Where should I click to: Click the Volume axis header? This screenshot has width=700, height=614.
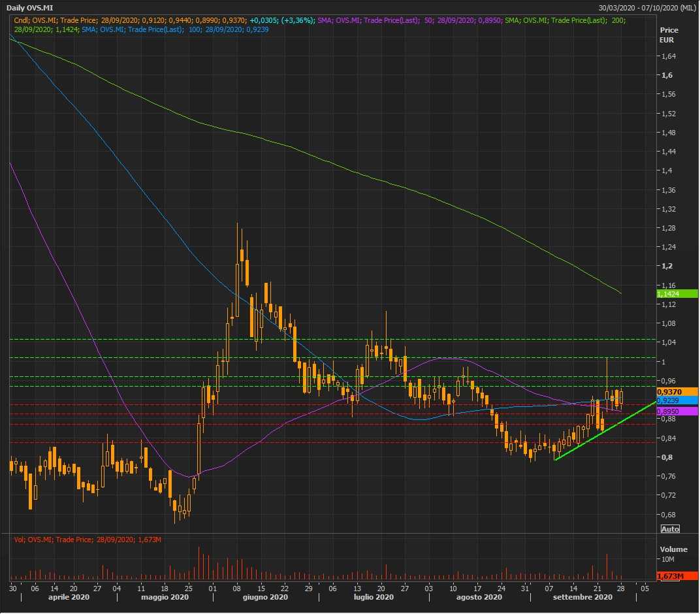pyautogui.click(x=673, y=549)
